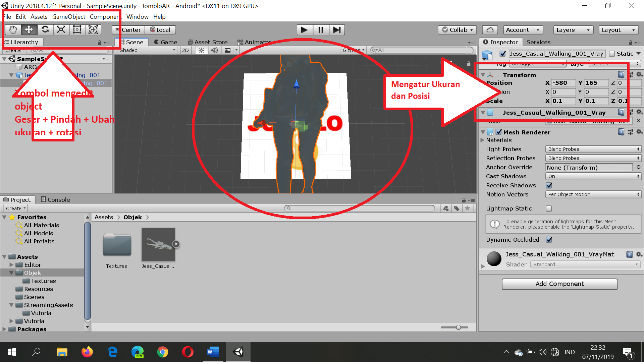The height and width of the screenshot is (362, 644).
Task: Open the Shaded draw mode dropdown
Action: [148, 50]
